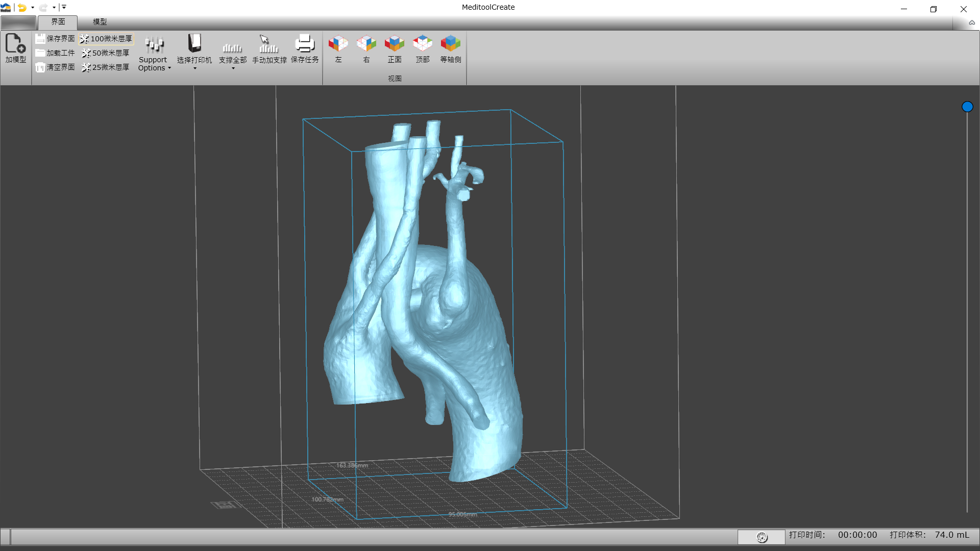Open the 模型 ribbon tab
Viewport: 980px width, 551px height.
(100, 22)
